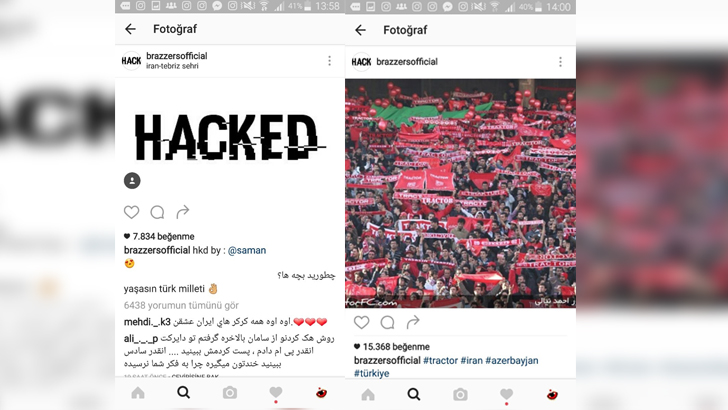Expand all 6438 comments via yorumun tümünü gör

coord(181,306)
